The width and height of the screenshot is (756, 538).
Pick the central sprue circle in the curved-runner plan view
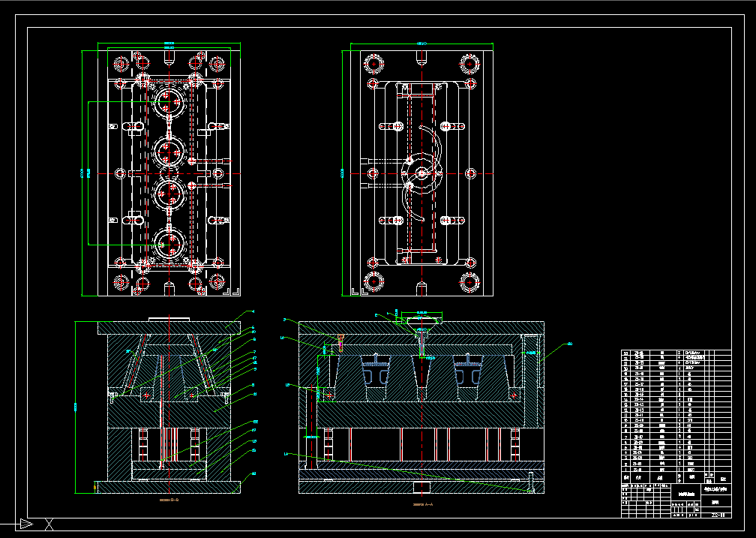pyautogui.click(x=421, y=173)
